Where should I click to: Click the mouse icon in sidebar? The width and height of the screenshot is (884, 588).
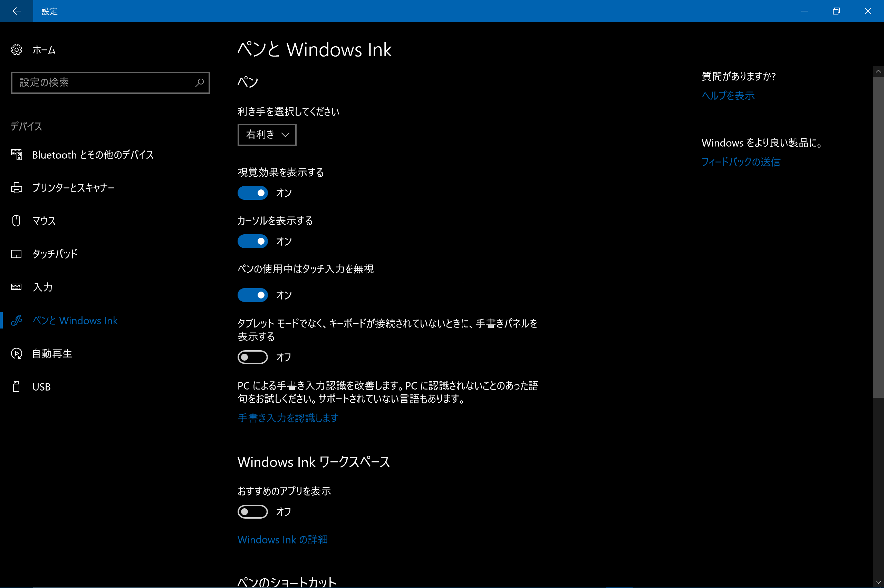click(x=17, y=220)
